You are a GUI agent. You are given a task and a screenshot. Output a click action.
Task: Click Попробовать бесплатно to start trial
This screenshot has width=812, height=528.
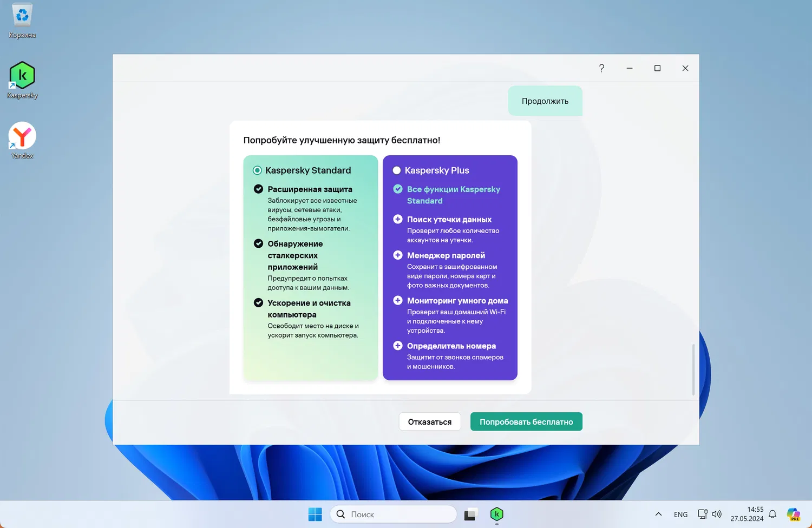pos(526,422)
